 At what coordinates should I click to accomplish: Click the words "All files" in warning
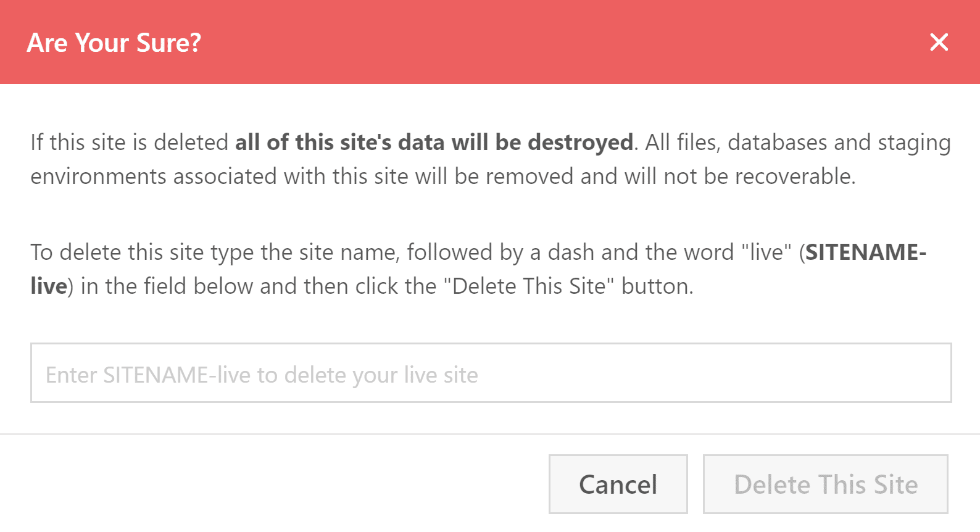click(x=680, y=143)
